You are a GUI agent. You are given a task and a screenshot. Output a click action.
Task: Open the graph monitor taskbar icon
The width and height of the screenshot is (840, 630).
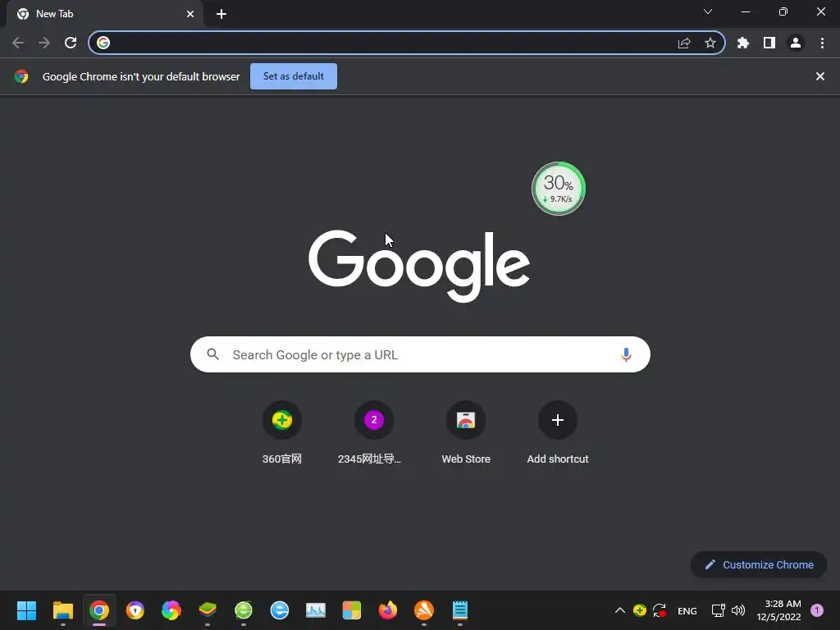click(x=316, y=610)
